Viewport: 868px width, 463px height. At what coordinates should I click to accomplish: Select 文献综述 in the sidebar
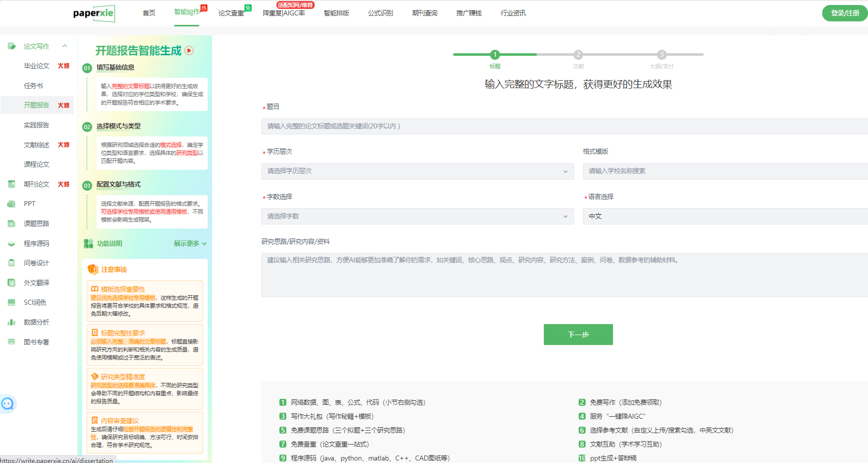36,145
